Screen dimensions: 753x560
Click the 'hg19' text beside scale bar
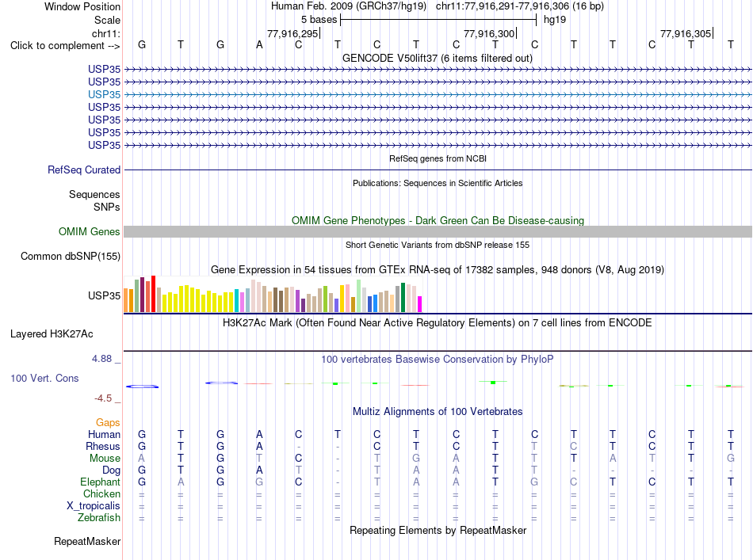(555, 20)
